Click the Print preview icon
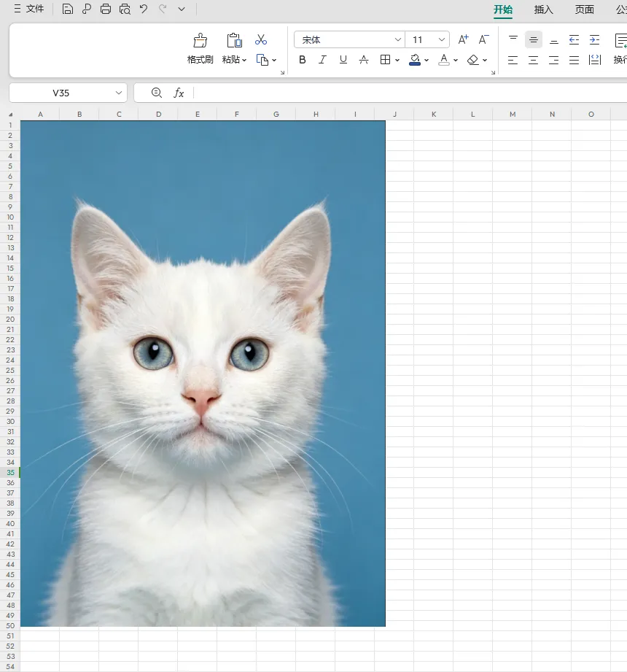The height and width of the screenshot is (672, 627). pos(125,9)
